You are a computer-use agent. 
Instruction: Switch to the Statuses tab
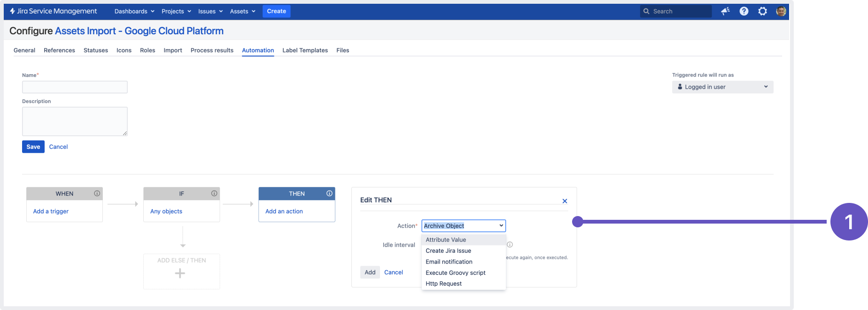[x=96, y=50]
